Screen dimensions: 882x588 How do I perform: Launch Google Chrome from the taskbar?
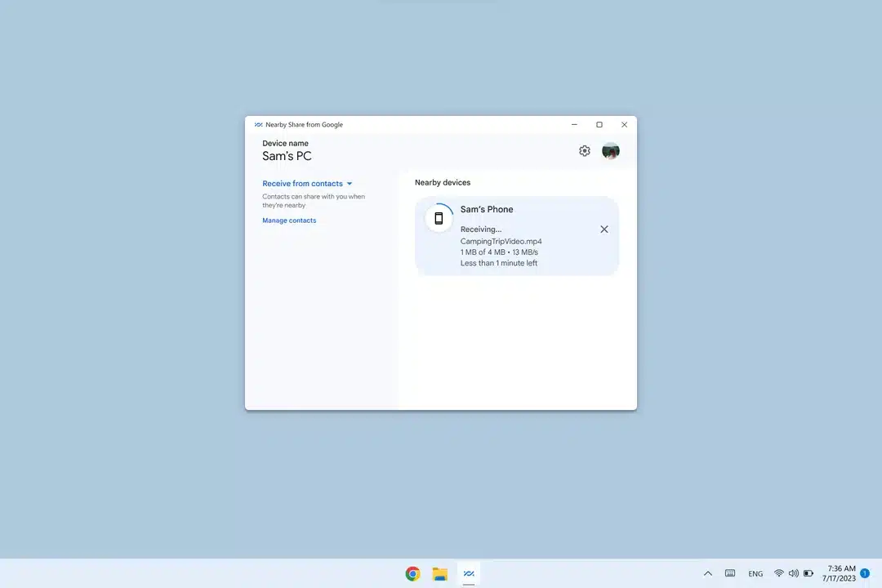click(x=413, y=573)
